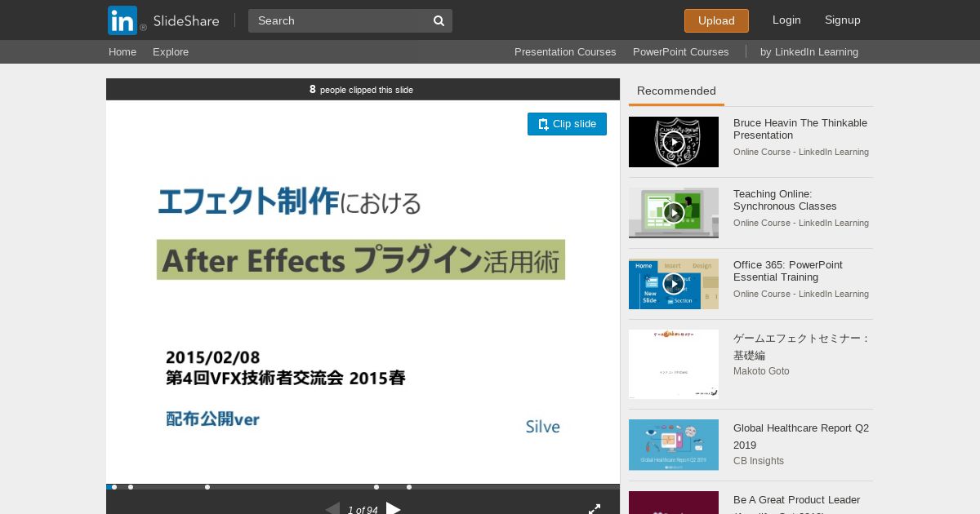Image resolution: width=980 pixels, height=514 pixels.
Task: Click the SlideShare wordmark
Action: 186,20
